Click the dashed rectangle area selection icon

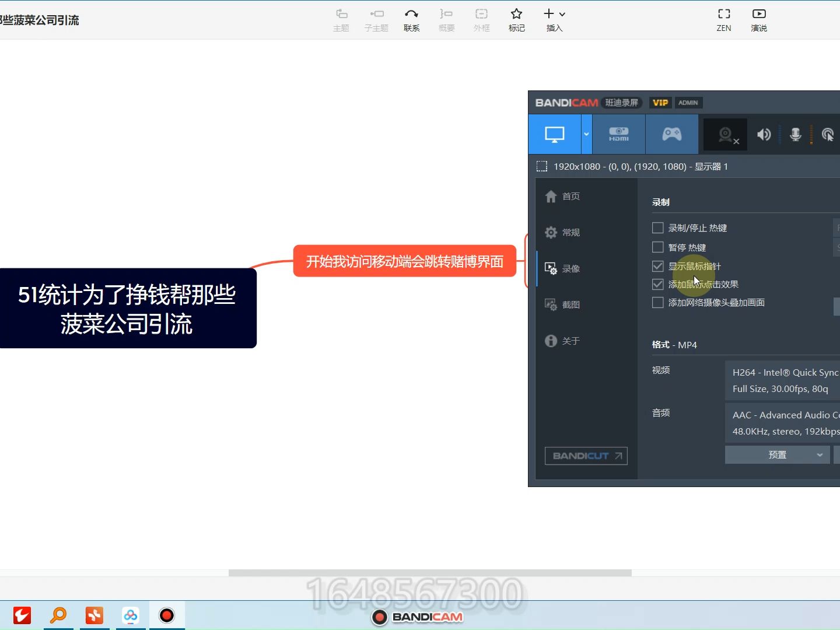point(541,166)
